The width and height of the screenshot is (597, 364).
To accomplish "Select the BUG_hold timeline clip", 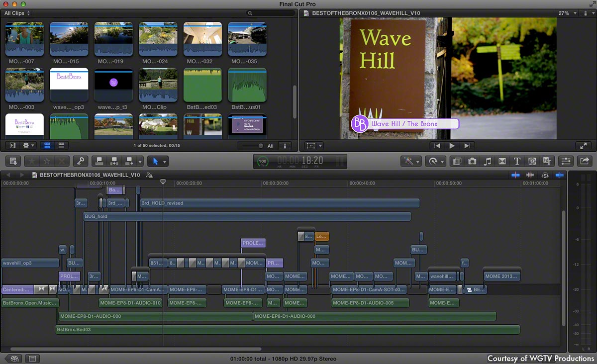I will (247, 216).
